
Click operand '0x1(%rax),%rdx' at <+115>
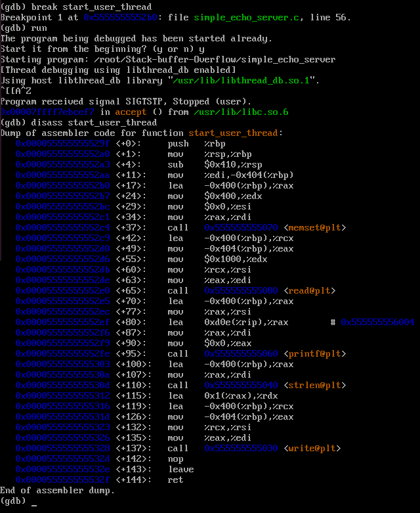point(241,395)
